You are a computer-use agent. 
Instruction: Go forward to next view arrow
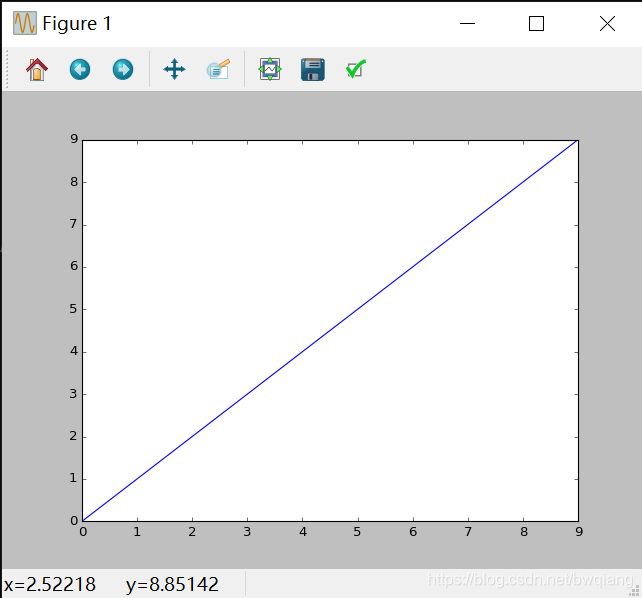(123, 69)
